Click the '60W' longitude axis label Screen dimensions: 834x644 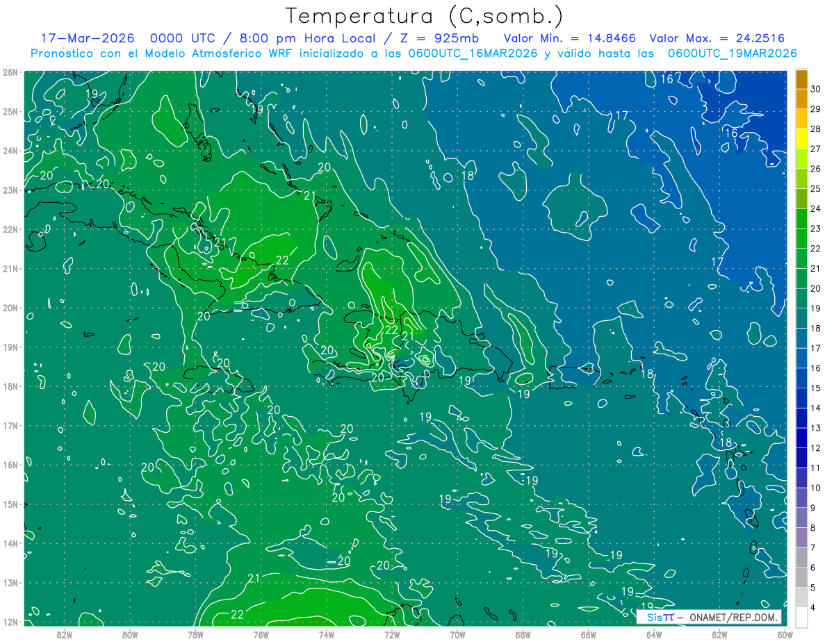(x=785, y=634)
